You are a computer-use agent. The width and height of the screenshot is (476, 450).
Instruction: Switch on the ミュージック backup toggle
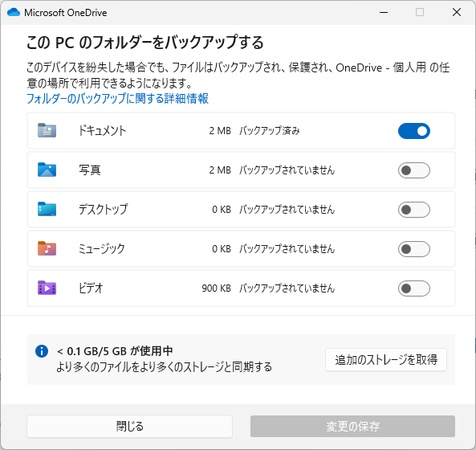click(414, 249)
